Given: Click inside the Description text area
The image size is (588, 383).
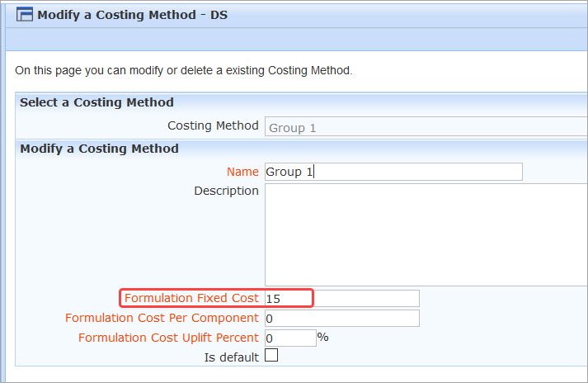Looking at the screenshot, I should [426, 235].
